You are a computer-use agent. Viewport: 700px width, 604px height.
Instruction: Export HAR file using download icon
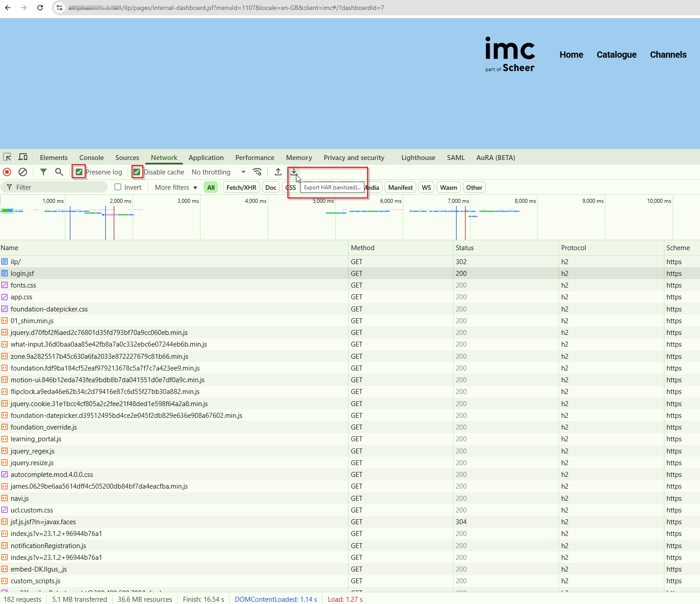tap(294, 172)
